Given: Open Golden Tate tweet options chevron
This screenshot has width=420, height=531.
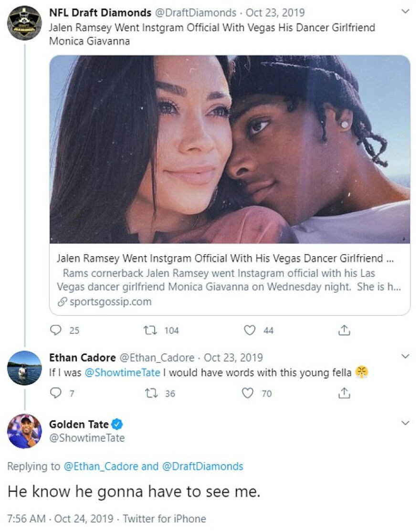Looking at the screenshot, I should [405, 423].
